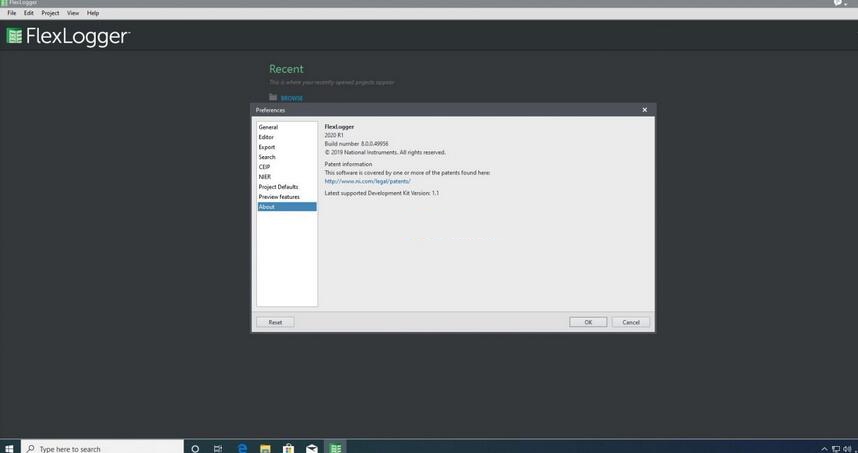Image resolution: width=858 pixels, height=453 pixels.
Task: Open Task View on the taskbar
Action: tap(218, 449)
